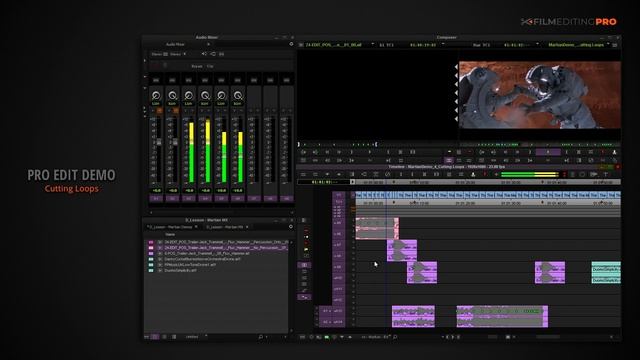Toggle the A7 track selector in the timeline
Viewport: 640px width, 360px height.
(338, 245)
